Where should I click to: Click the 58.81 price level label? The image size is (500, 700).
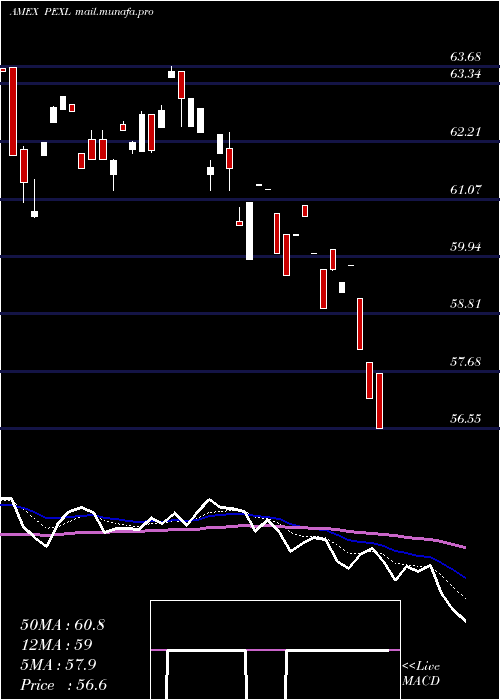pos(466,304)
